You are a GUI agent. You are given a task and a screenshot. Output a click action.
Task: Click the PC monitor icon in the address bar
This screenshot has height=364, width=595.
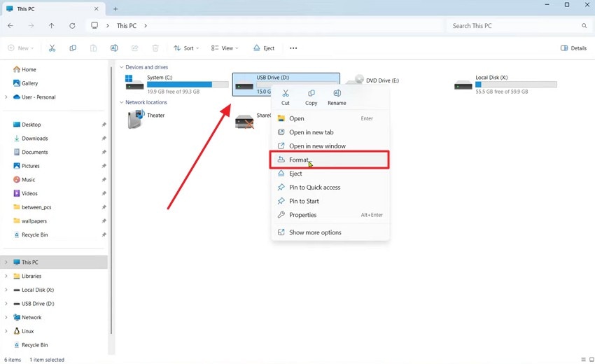coord(94,25)
